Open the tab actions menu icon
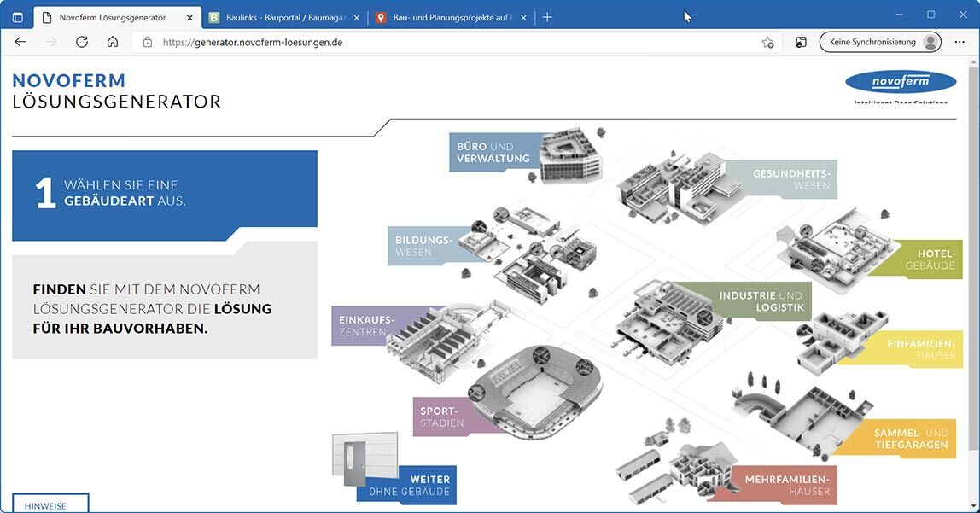Image resolution: width=980 pixels, height=513 pixels. pyautogui.click(x=17, y=17)
